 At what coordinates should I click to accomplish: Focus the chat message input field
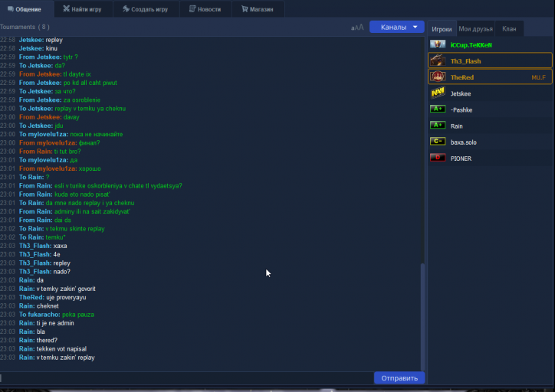(186, 378)
